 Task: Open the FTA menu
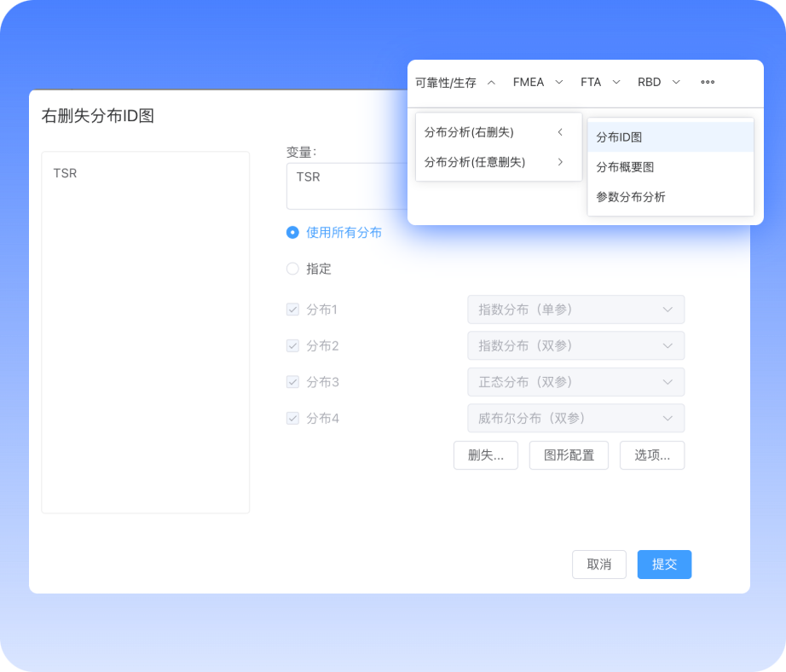(x=600, y=83)
